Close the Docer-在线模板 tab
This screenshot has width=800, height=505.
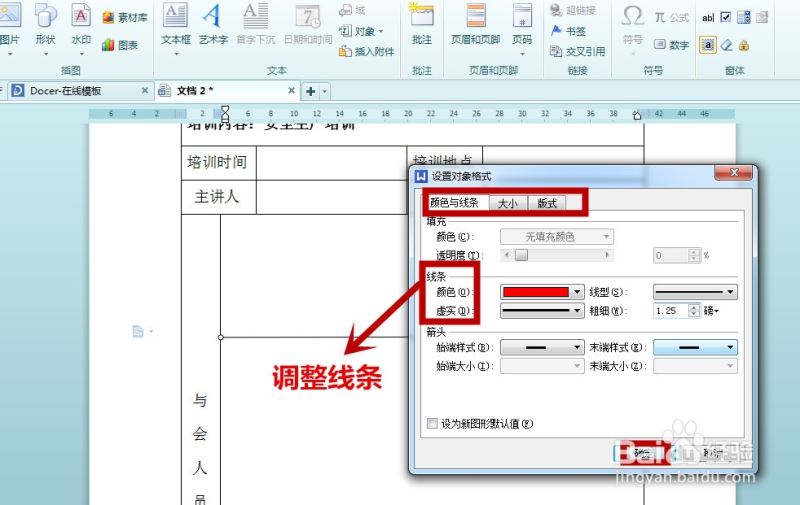pyautogui.click(x=145, y=90)
